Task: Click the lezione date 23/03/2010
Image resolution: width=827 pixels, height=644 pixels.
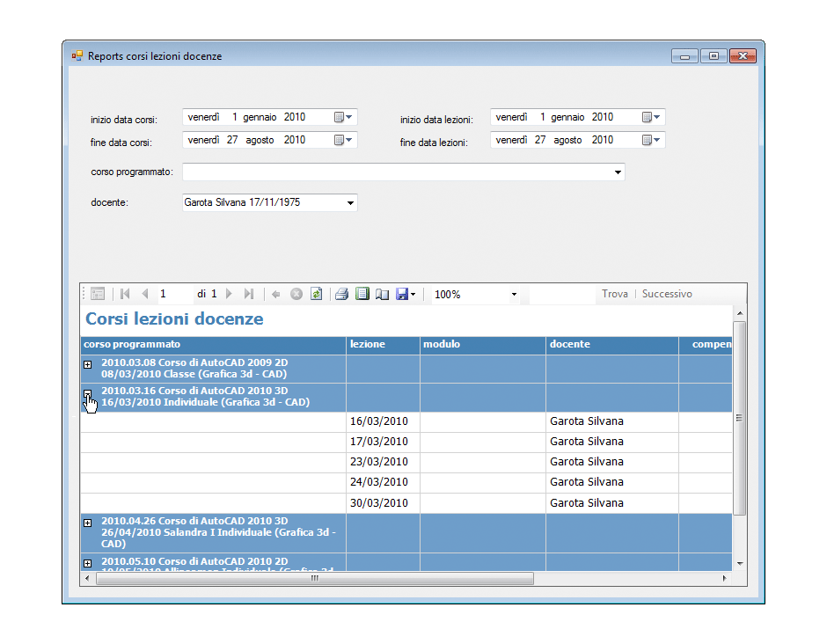Action: pos(379,462)
